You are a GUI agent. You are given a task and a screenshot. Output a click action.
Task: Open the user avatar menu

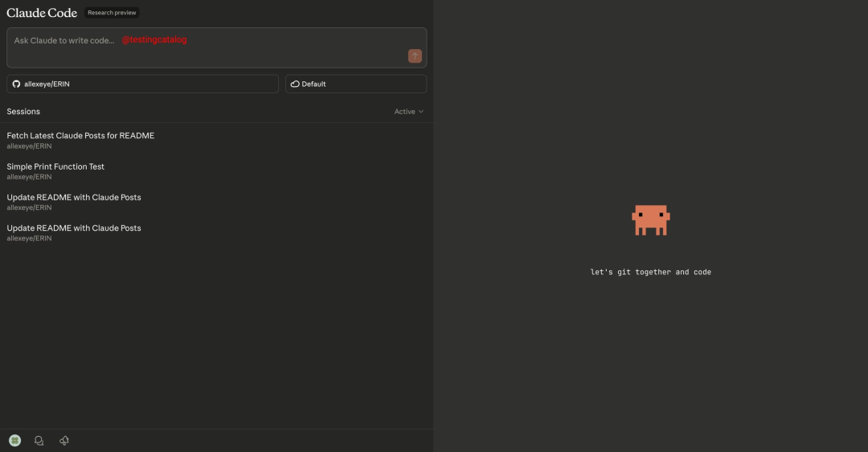[15, 441]
